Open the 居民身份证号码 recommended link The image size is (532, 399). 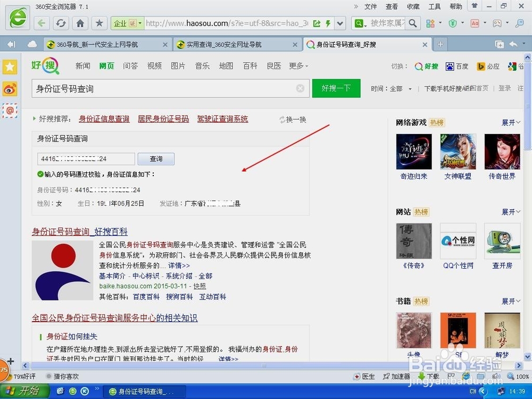coord(163,119)
